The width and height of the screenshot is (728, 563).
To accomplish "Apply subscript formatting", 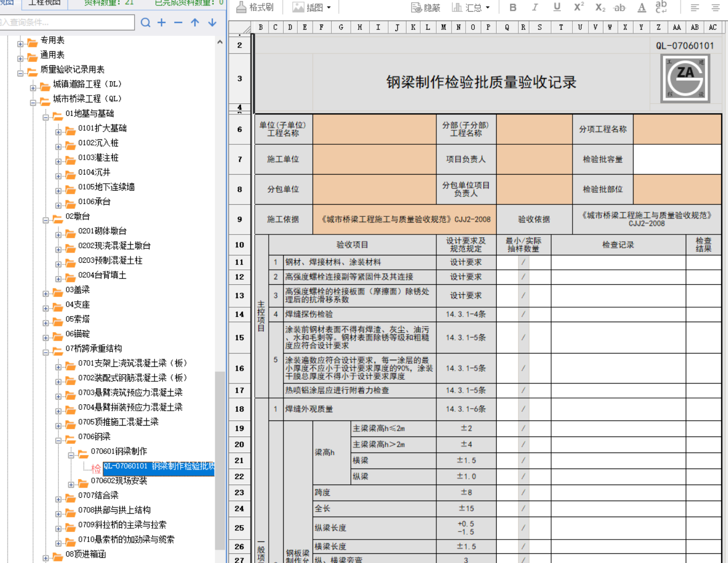I will [x=600, y=7].
